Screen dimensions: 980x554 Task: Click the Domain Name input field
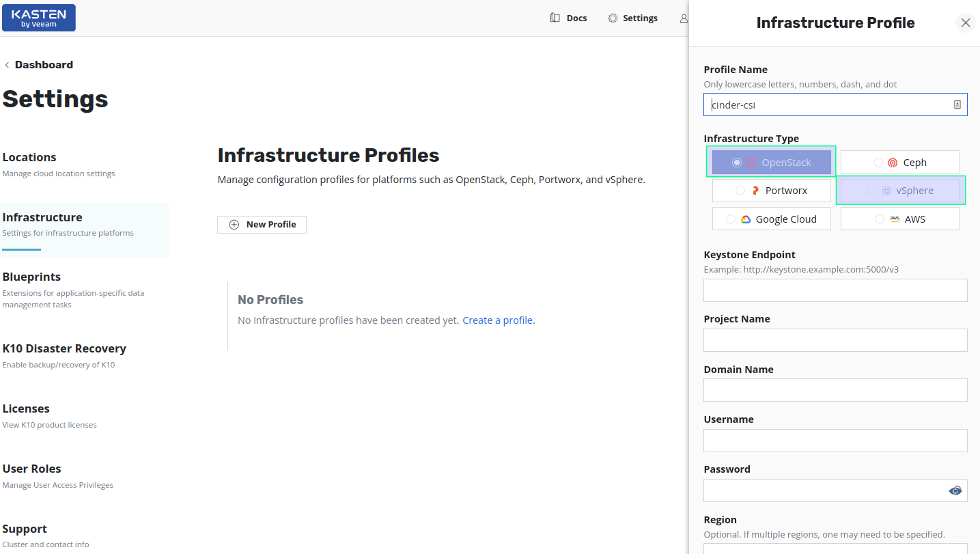(x=835, y=390)
